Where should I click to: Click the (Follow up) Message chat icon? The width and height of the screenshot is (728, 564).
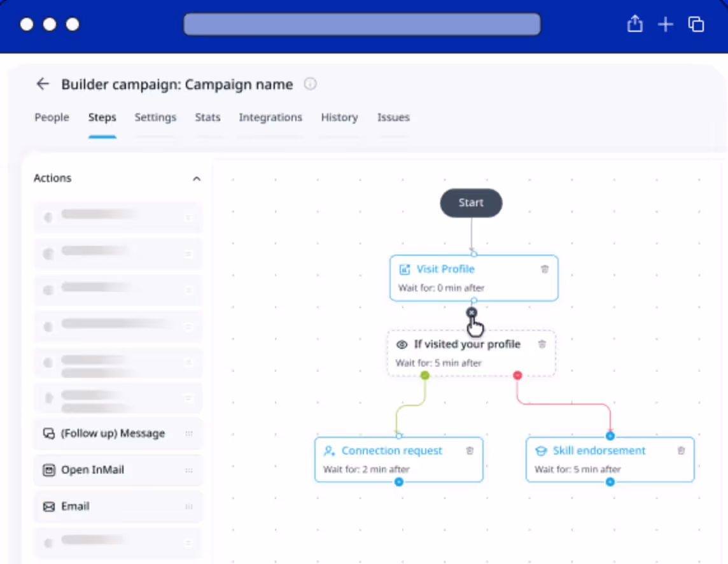point(49,433)
